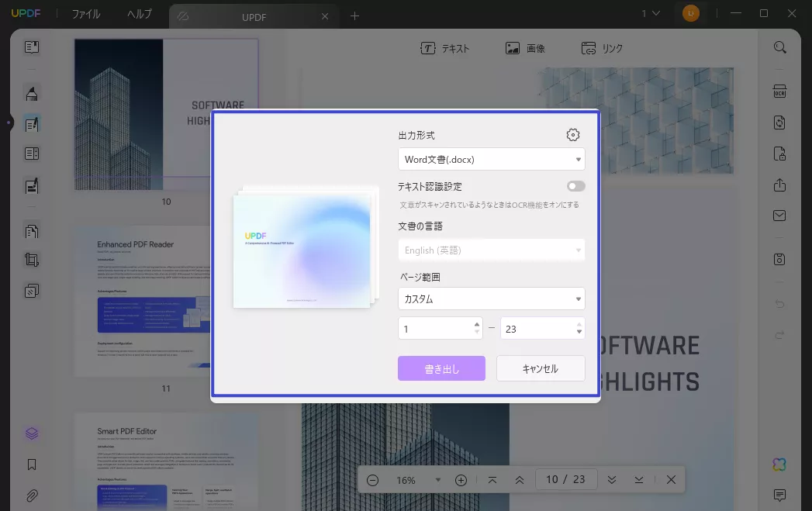The image size is (812, 511).
Task: Open the Layers panel icon
Action: pyautogui.click(x=32, y=433)
